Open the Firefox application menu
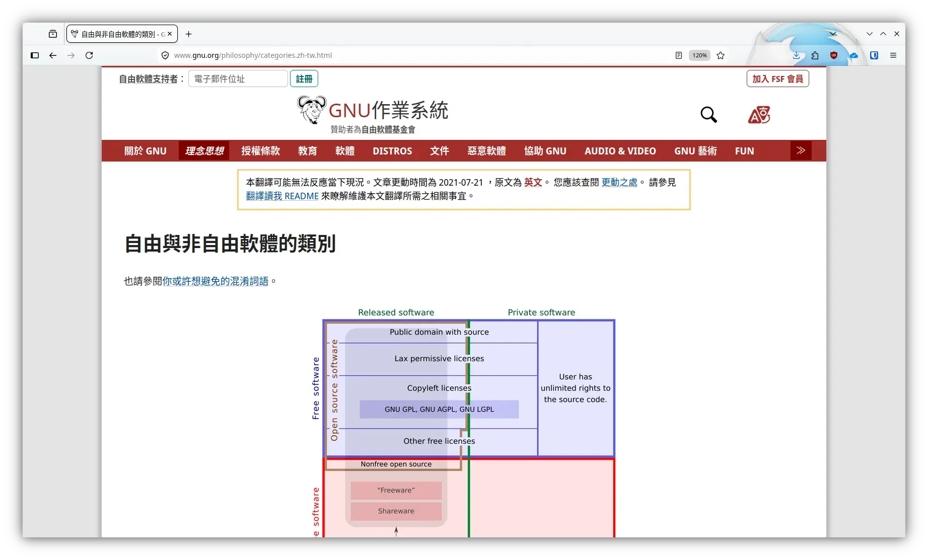Viewport: 928px width, 560px height. [x=893, y=55]
